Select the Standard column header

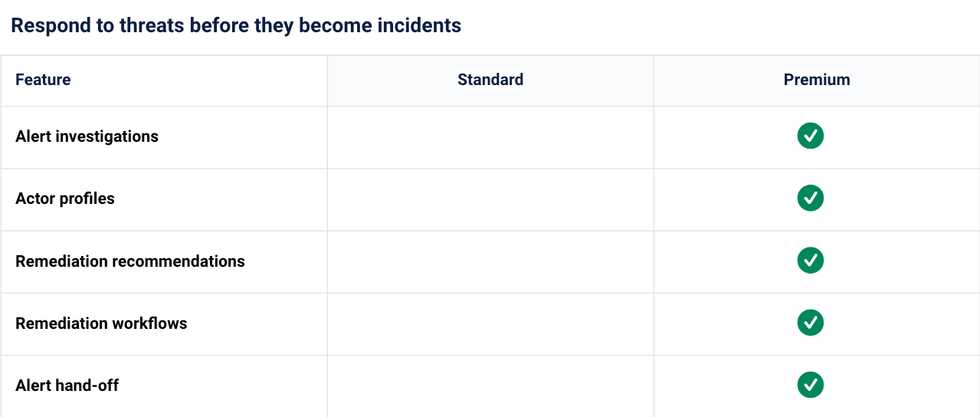[x=490, y=80]
